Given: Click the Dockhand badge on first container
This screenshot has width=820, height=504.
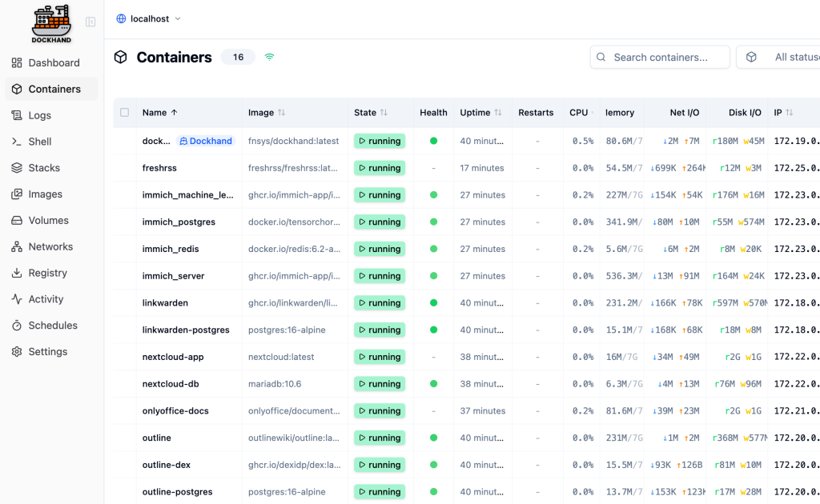Looking at the screenshot, I should 206,141.
